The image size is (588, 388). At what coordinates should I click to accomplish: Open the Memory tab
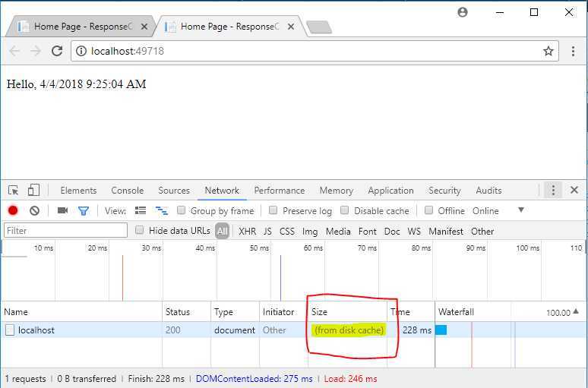tap(337, 191)
